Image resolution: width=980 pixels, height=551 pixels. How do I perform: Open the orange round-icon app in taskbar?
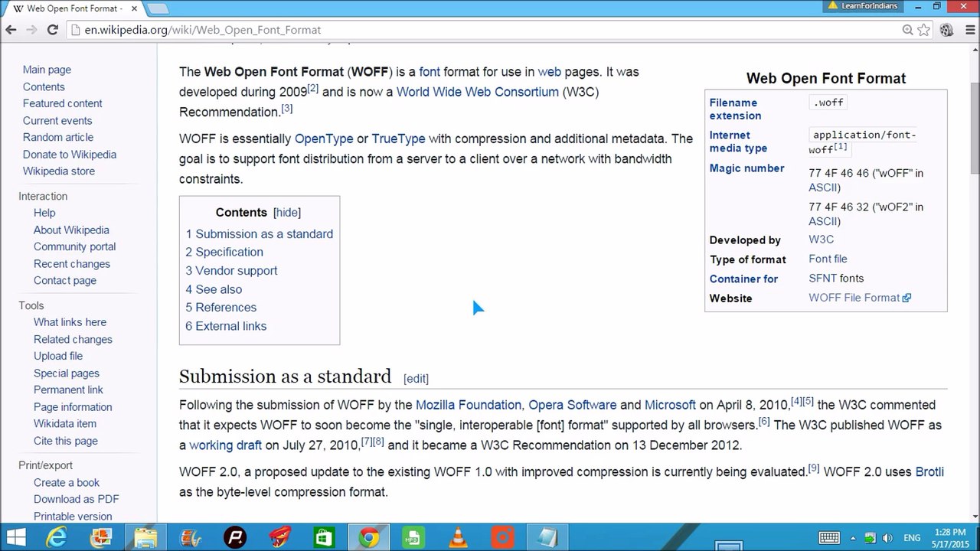(502, 538)
